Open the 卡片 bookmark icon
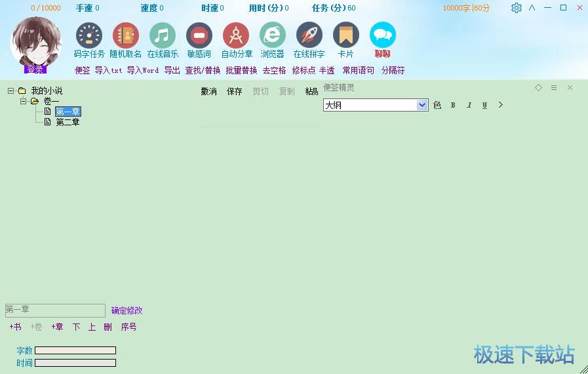The image size is (588, 374). tap(346, 35)
